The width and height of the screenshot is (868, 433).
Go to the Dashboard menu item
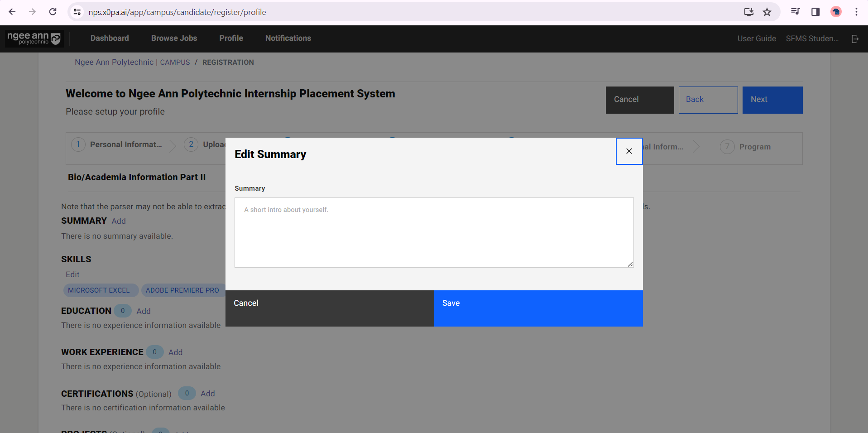click(x=110, y=38)
